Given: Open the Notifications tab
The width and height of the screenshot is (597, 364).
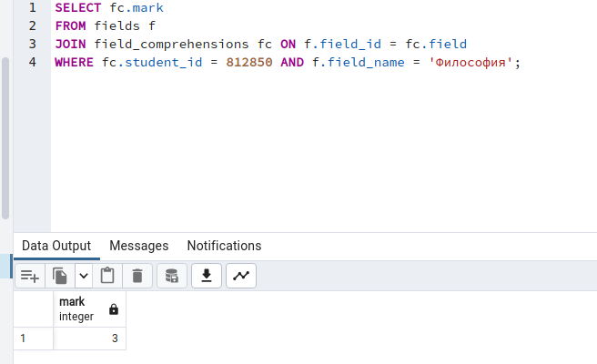Looking at the screenshot, I should click(x=224, y=246).
